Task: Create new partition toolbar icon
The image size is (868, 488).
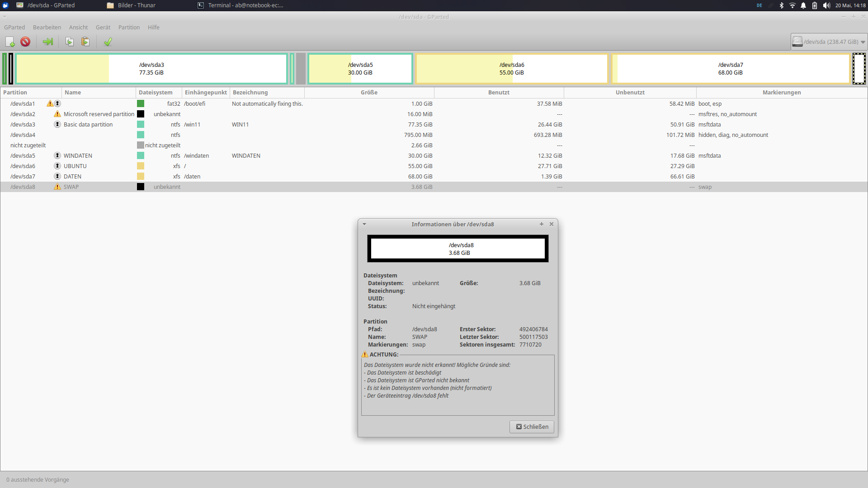Action: (x=10, y=42)
